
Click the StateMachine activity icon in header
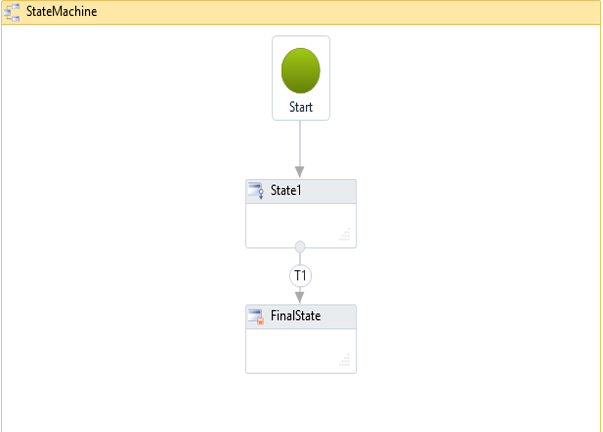(x=13, y=11)
